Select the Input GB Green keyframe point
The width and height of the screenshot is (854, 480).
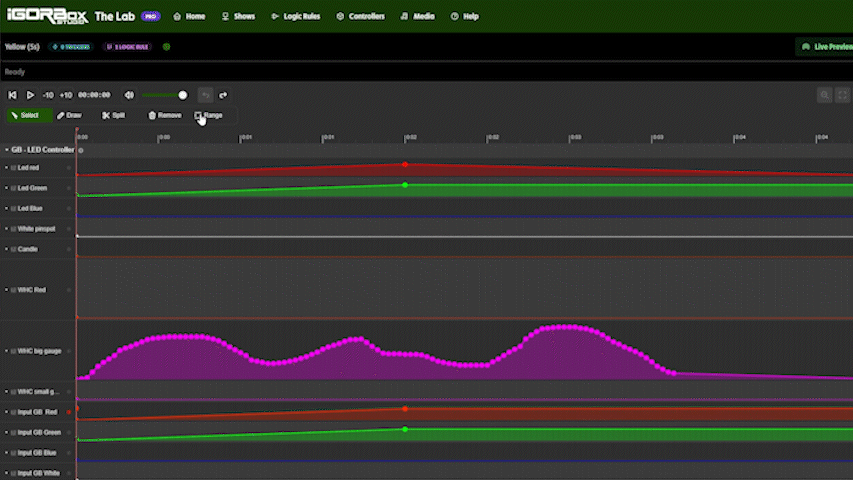405,429
